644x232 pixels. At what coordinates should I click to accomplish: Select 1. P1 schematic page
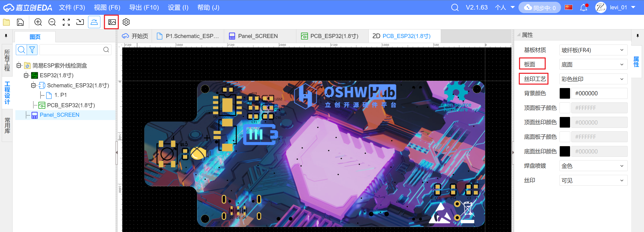pos(60,95)
